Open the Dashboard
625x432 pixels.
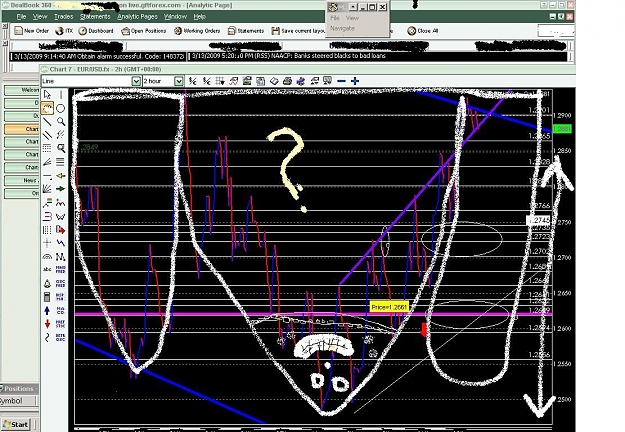tap(96, 31)
